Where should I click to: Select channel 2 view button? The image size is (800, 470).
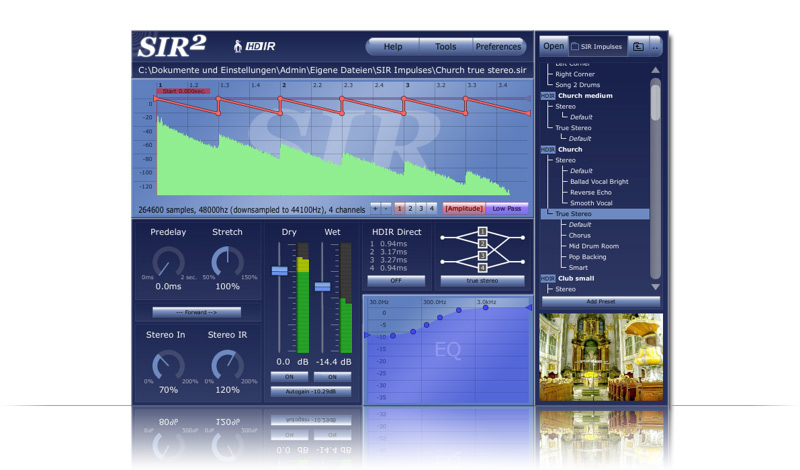(410, 208)
